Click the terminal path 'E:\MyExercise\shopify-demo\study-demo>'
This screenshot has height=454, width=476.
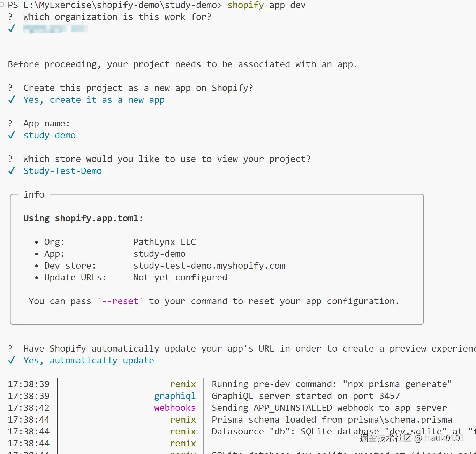tap(123, 5)
